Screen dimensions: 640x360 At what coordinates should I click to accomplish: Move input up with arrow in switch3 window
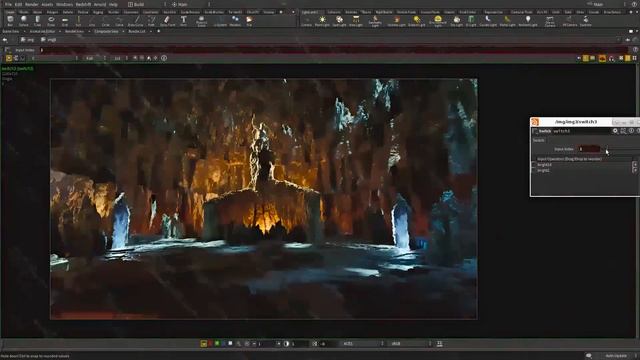click(x=635, y=164)
